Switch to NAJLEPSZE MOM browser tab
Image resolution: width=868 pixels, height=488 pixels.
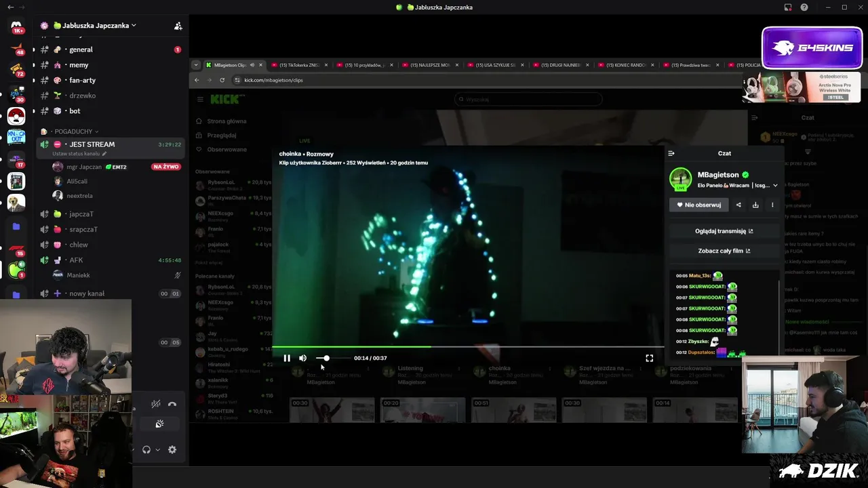pos(430,65)
